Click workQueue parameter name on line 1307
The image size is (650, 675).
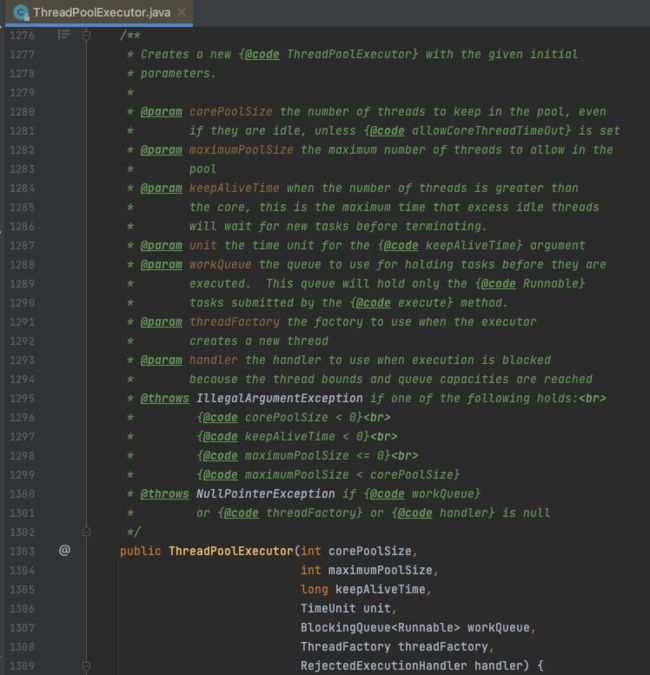(x=498, y=628)
